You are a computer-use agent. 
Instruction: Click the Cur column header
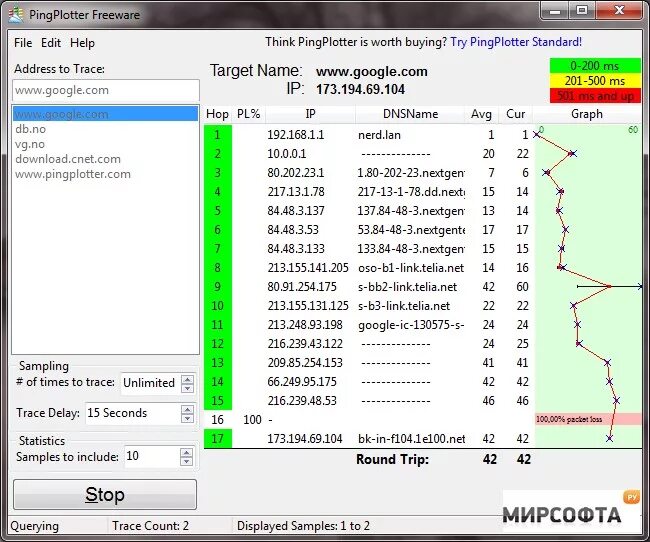[x=515, y=114]
